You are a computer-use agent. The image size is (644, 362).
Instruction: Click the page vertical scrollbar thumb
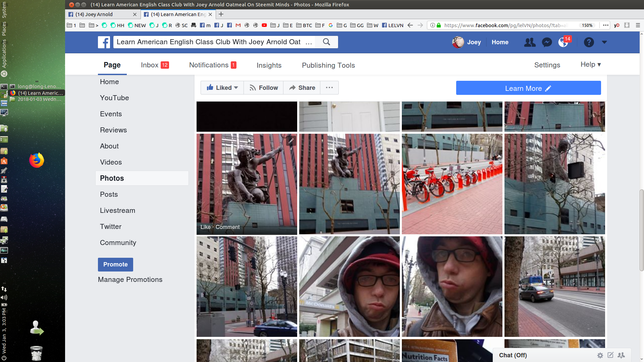641,230
